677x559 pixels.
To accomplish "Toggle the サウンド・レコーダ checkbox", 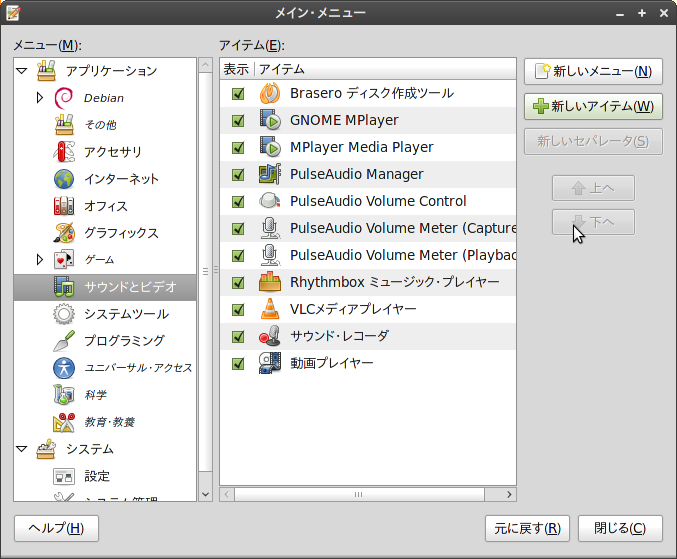I will 238,337.
